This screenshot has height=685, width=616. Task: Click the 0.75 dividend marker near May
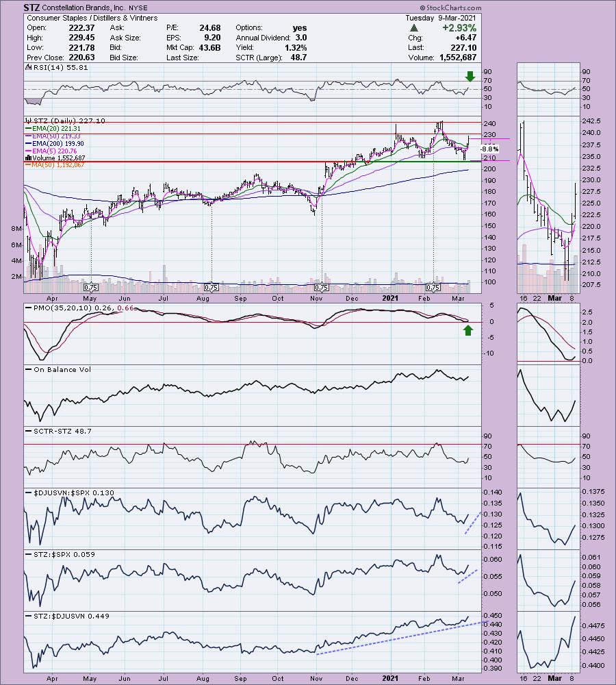click(x=91, y=288)
